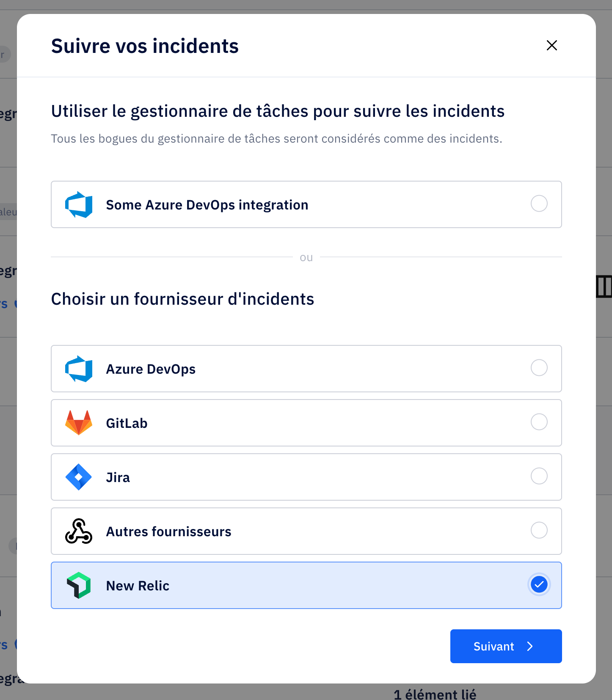
Task: Click the panel icon behind dialog's right edge
Action: coord(604,287)
